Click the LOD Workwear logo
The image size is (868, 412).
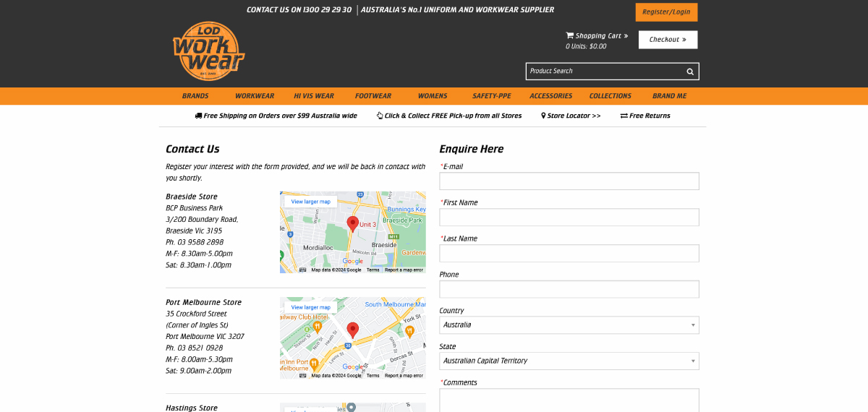point(208,51)
